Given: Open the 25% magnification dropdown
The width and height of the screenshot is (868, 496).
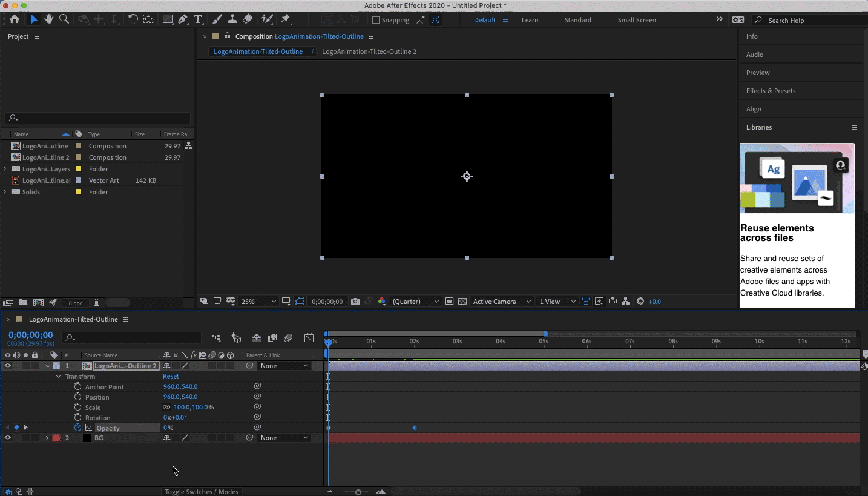Looking at the screenshot, I should pos(258,302).
